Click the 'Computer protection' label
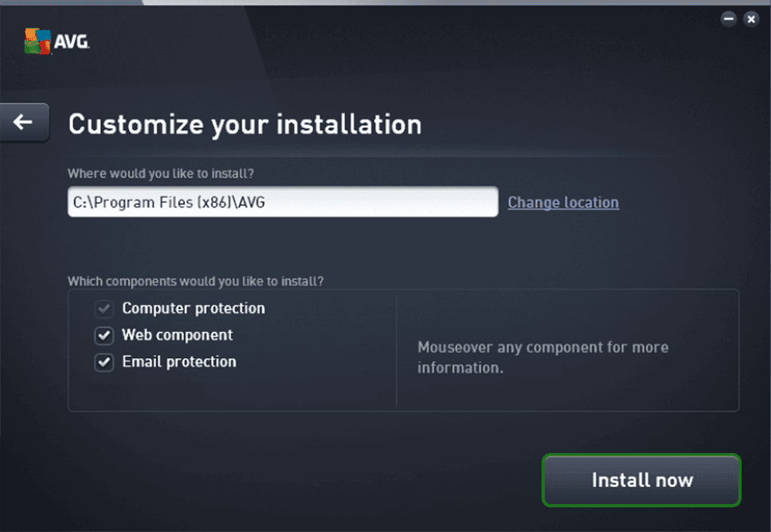The image size is (771, 532). (193, 308)
